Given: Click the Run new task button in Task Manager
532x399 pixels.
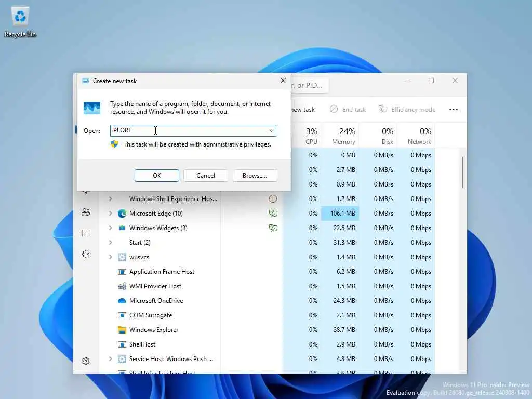Looking at the screenshot, I should [303, 109].
